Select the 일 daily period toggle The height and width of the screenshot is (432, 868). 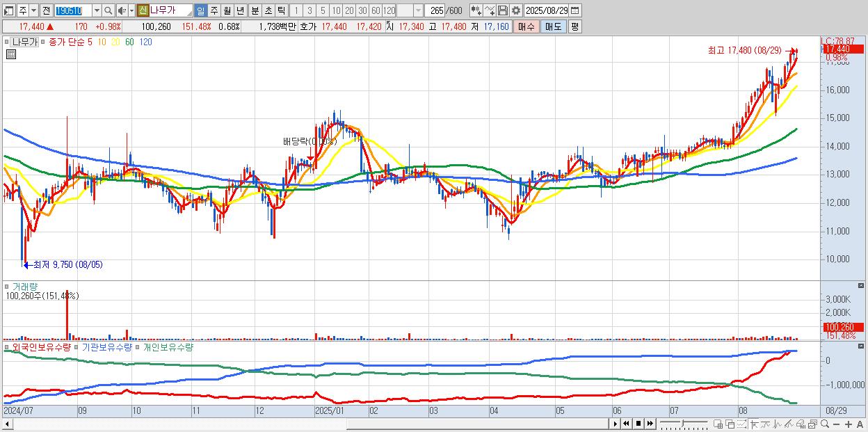pos(200,10)
